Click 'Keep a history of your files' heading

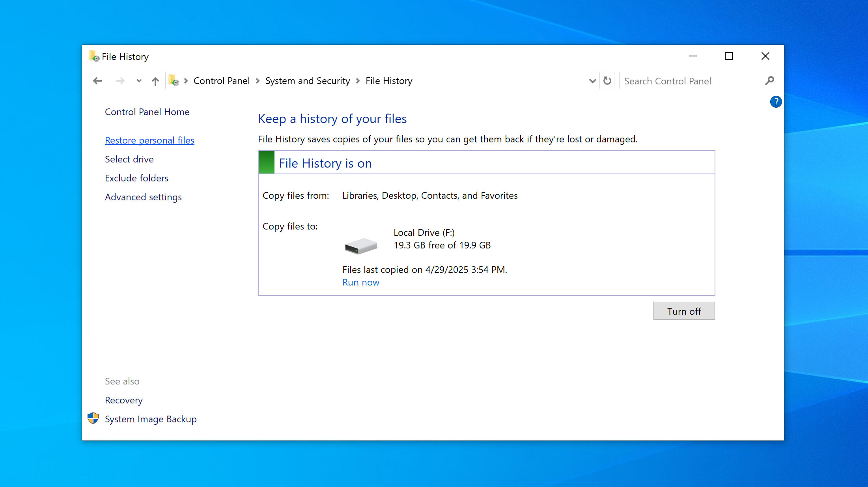coord(332,119)
